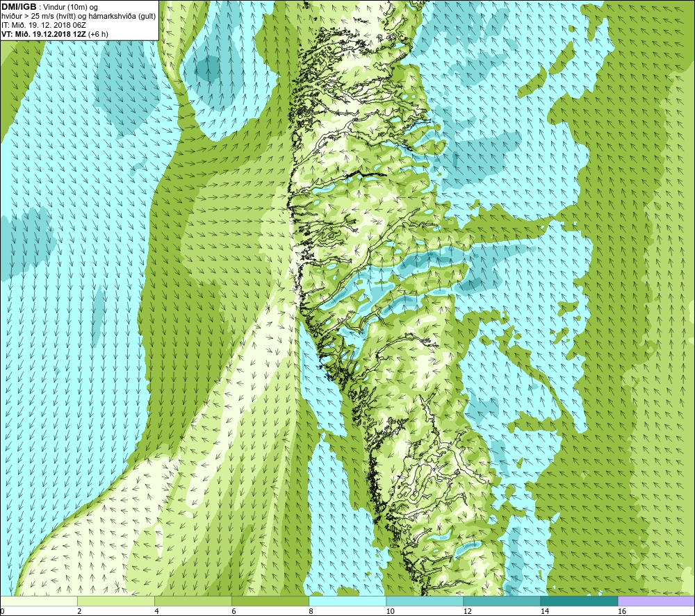Click the '14' scale label
This screenshot has width=695, height=616.
point(544,612)
